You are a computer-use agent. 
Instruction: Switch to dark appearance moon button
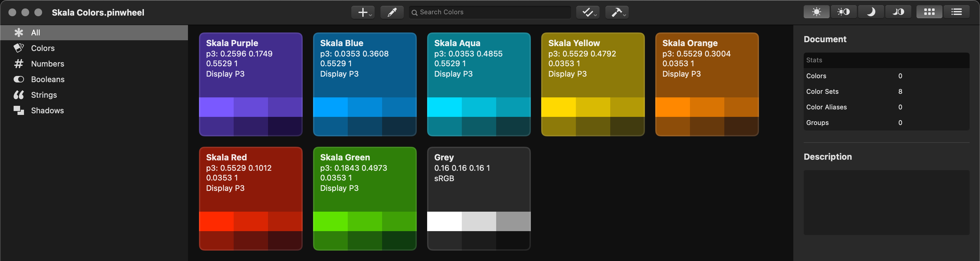pos(870,12)
